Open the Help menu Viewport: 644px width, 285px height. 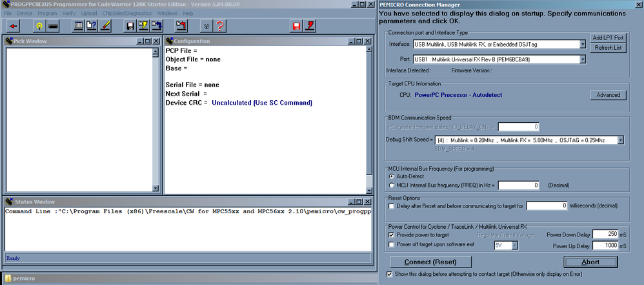188,13
